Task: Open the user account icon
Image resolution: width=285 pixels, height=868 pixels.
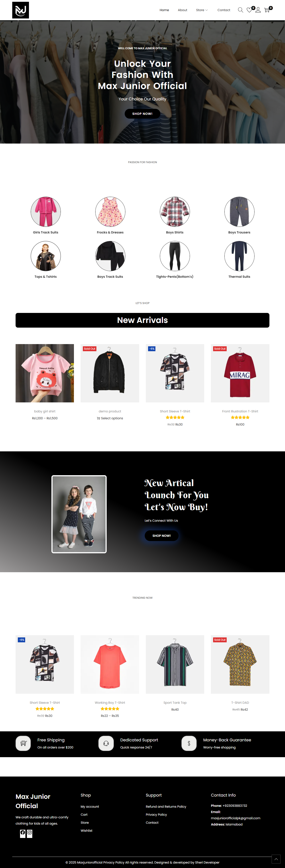Action: click(258, 10)
